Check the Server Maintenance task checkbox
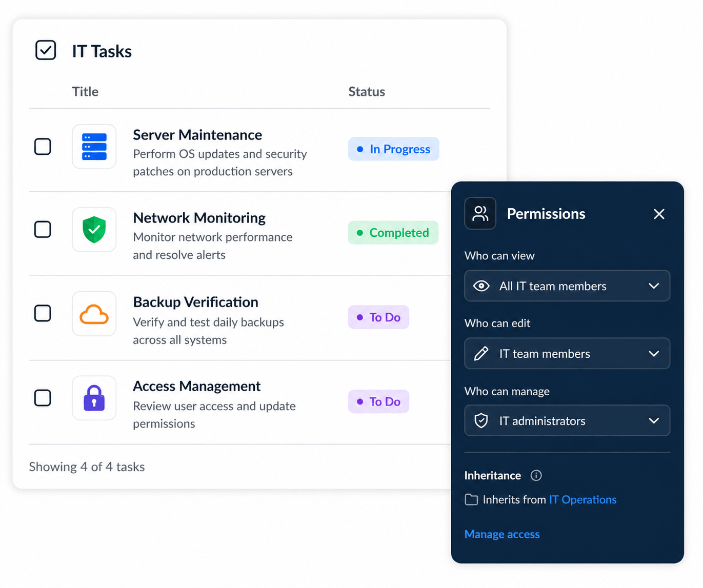 pyautogui.click(x=43, y=147)
